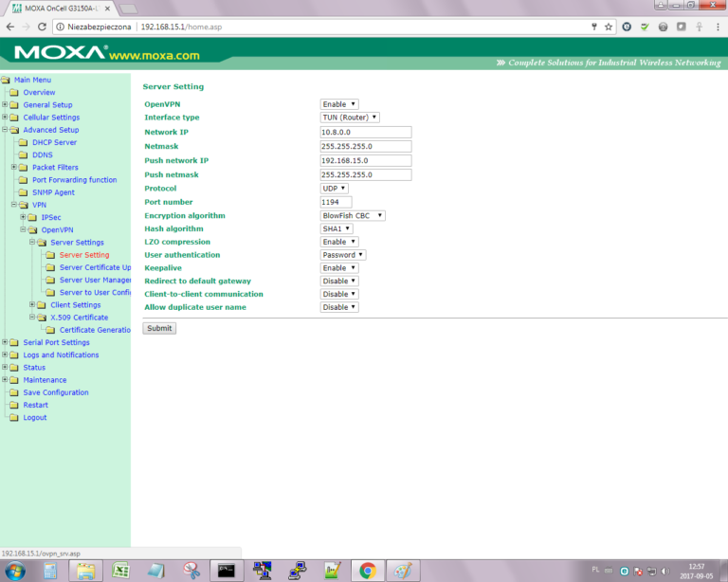Click the Submit button

159,328
